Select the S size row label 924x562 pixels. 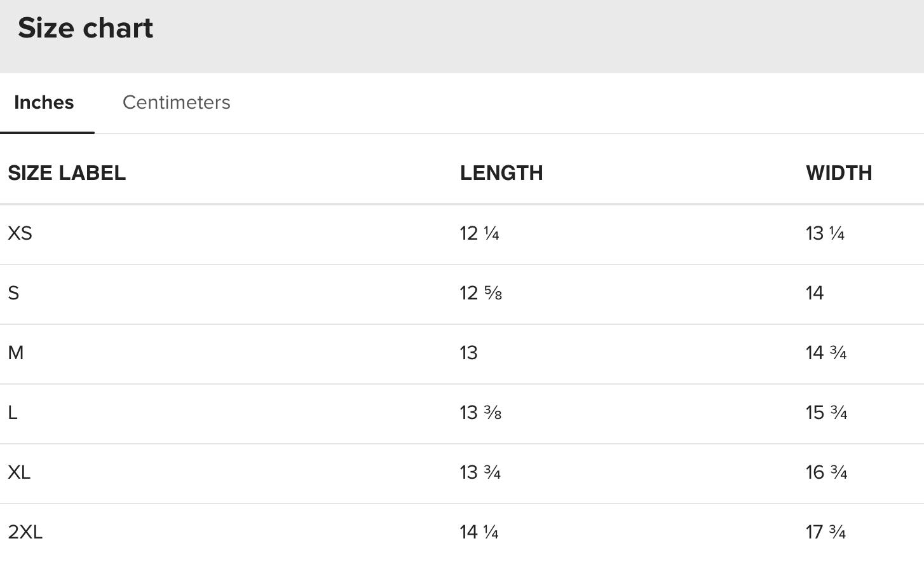pyautogui.click(x=13, y=293)
